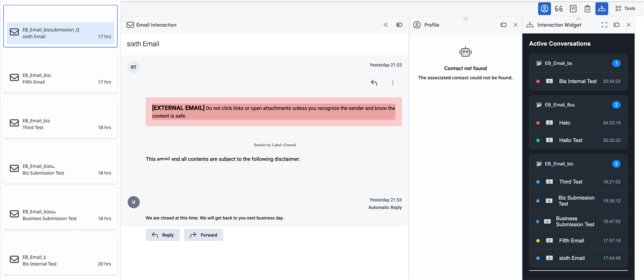
Task: Click envelope icon of Business Submission Test card
Action: tap(14, 215)
